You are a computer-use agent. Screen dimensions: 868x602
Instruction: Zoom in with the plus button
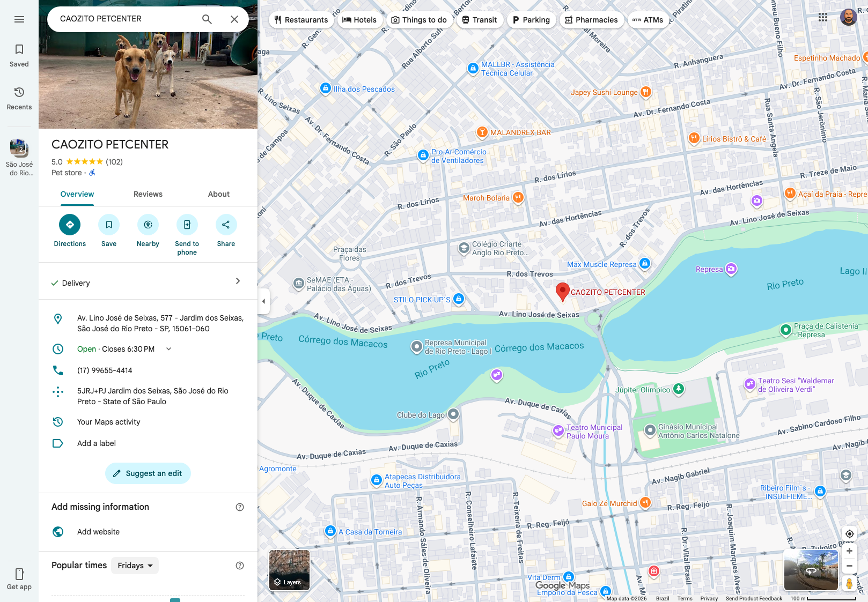849,551
